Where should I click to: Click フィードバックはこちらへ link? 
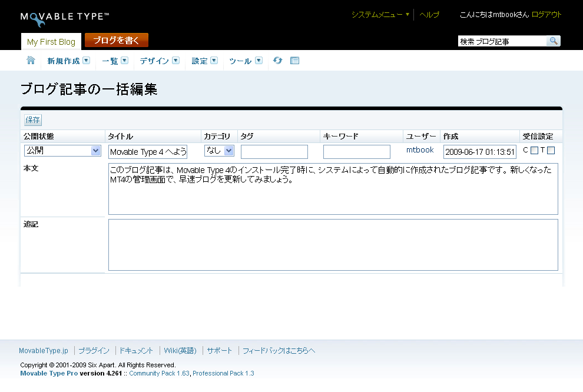279,351
